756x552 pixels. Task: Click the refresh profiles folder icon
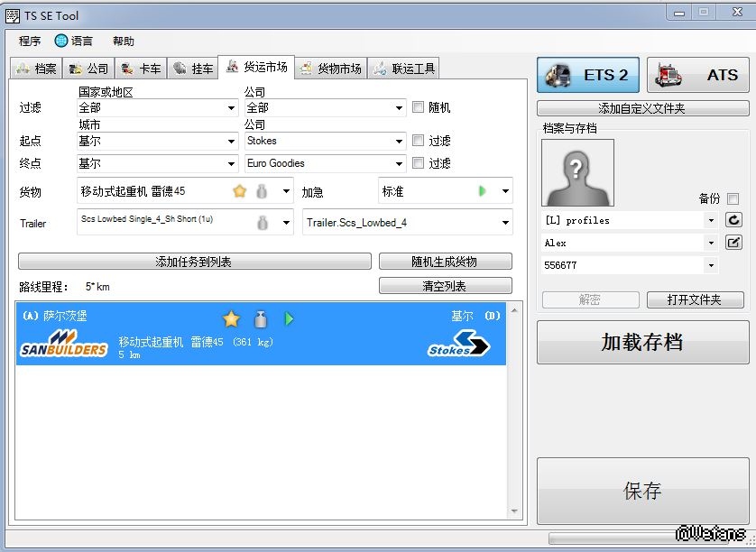(x=733, y=220)
